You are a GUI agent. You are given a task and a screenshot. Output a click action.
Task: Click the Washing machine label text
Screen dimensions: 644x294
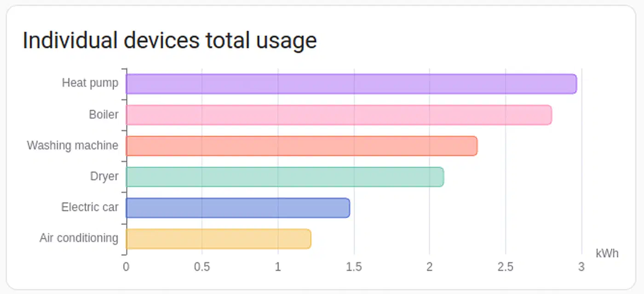point(72,145)
